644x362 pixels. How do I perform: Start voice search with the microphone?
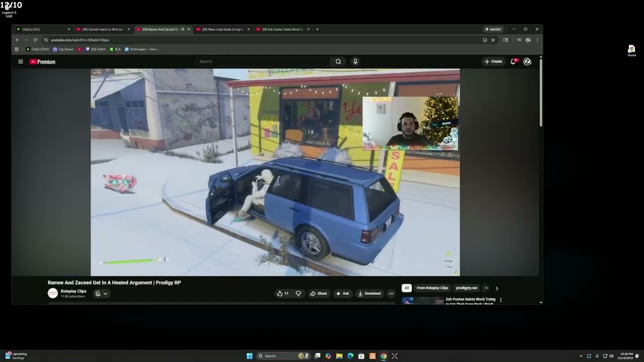355,61
